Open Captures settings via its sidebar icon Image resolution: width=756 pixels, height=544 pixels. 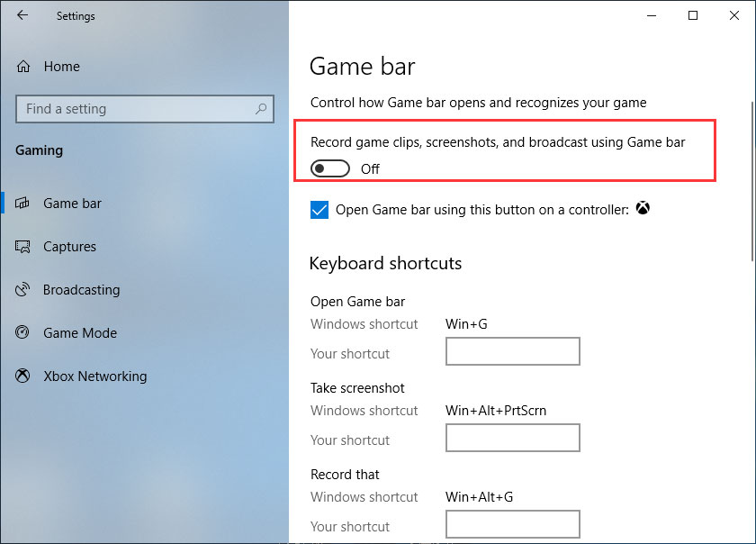click(x=23, y=246)
